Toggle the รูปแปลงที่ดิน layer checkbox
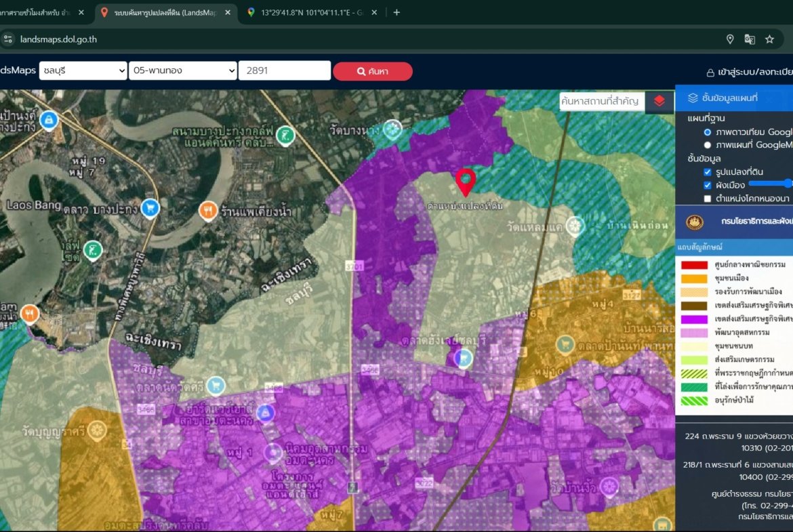793x532 pixels. point(708,172)
